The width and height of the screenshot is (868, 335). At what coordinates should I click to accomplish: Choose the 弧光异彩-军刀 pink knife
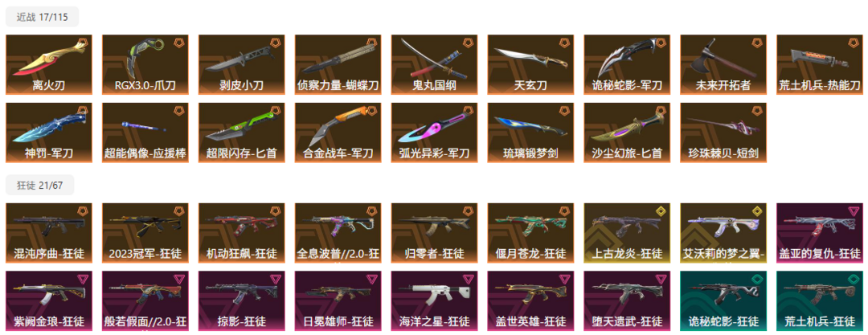click(x=434, y=133)
